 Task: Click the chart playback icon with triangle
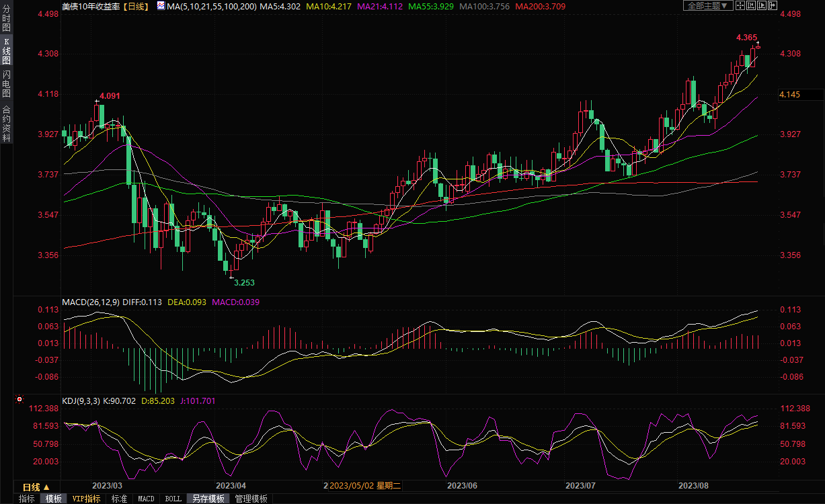(762, 6)
